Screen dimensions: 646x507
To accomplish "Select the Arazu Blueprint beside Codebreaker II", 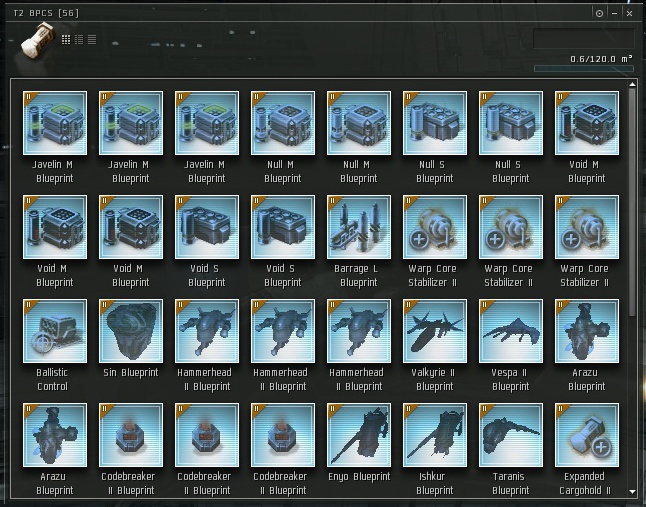I will 55,435.
